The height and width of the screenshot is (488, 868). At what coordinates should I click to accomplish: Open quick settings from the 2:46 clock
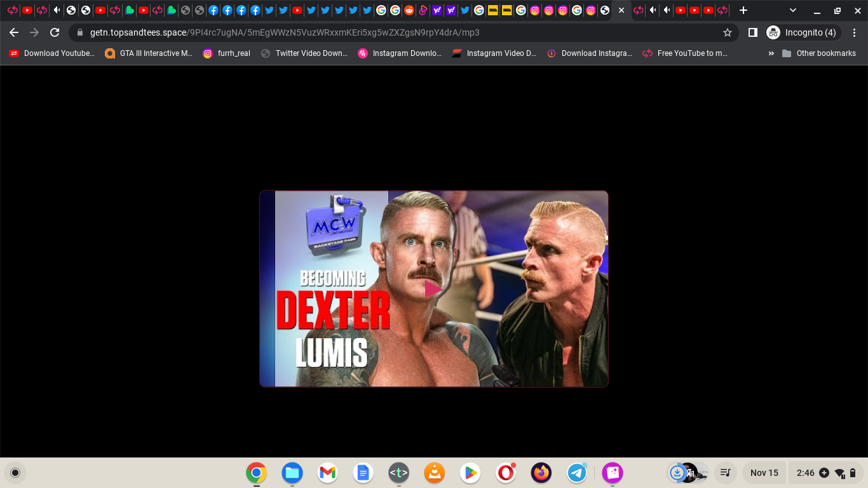coord(827,473)
